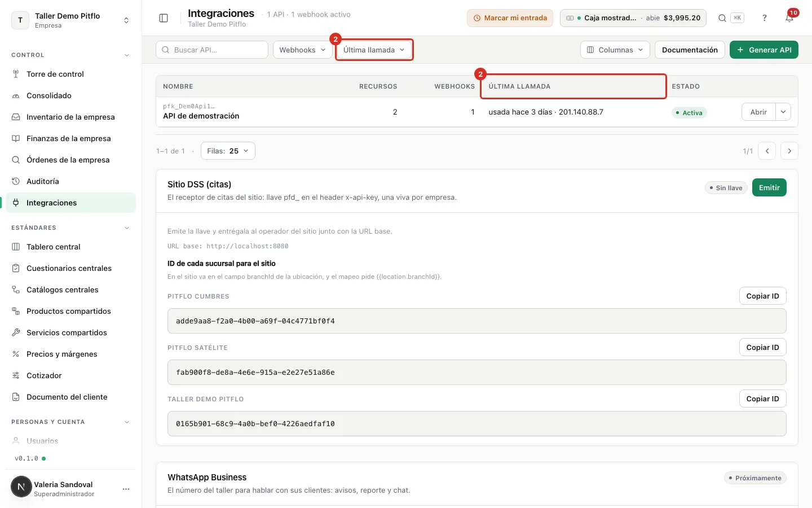Open the global search magnifier icon
Screen dimensions: 812x508
coord(722,18)
